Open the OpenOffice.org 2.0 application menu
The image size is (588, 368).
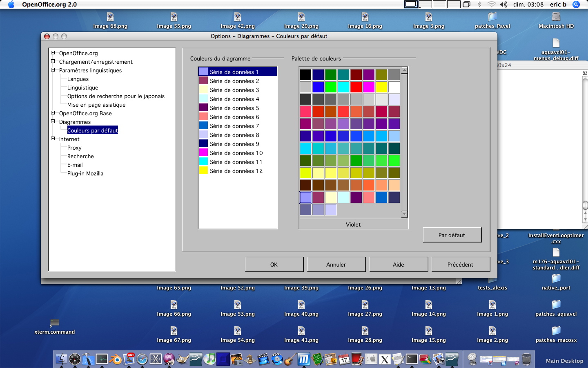49,4
